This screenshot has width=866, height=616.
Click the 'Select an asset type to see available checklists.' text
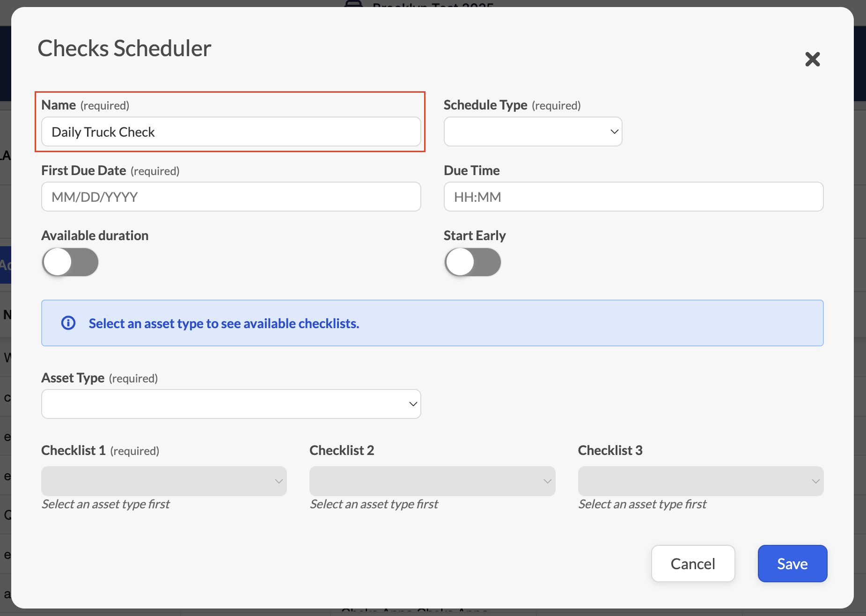coord(224,323)
